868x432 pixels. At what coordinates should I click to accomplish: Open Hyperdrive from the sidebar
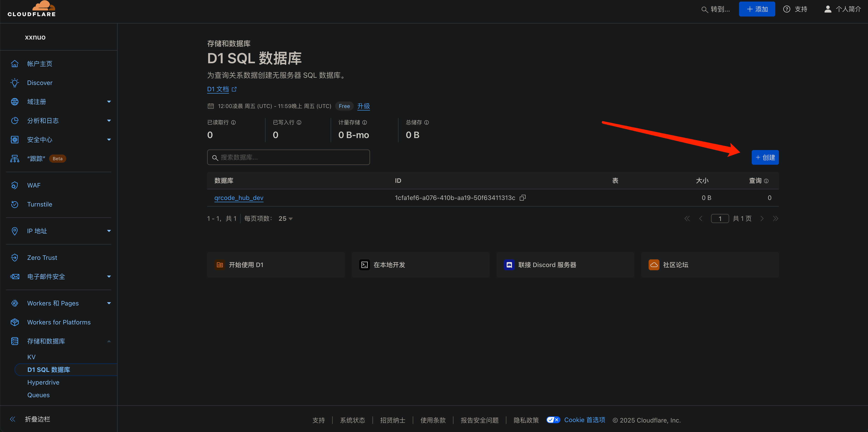(43, 383)
